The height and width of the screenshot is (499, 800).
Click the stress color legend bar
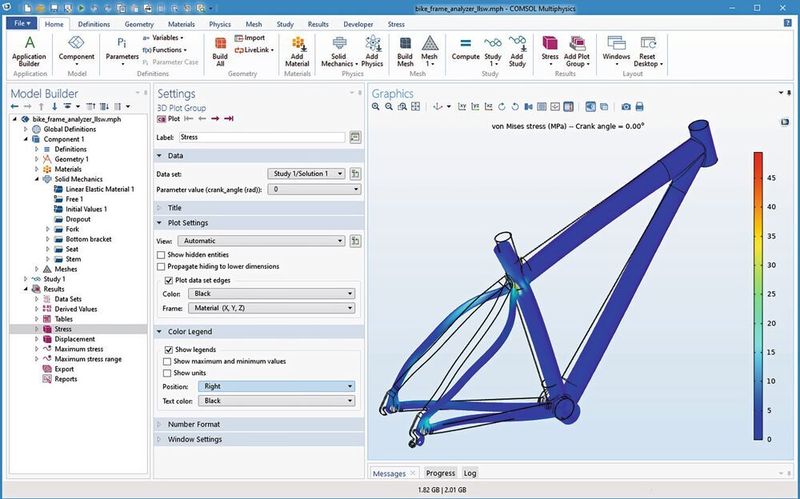pos(758,297)
